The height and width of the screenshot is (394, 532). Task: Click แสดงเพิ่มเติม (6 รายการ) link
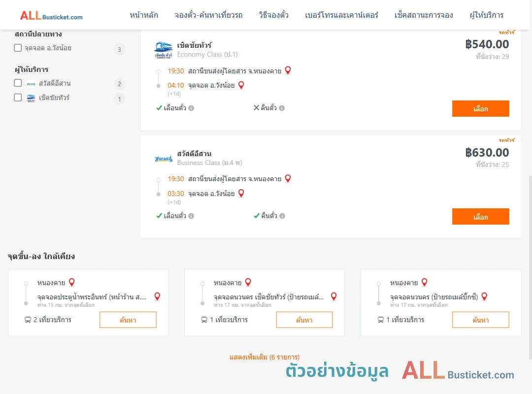click(x=265, y=357)
